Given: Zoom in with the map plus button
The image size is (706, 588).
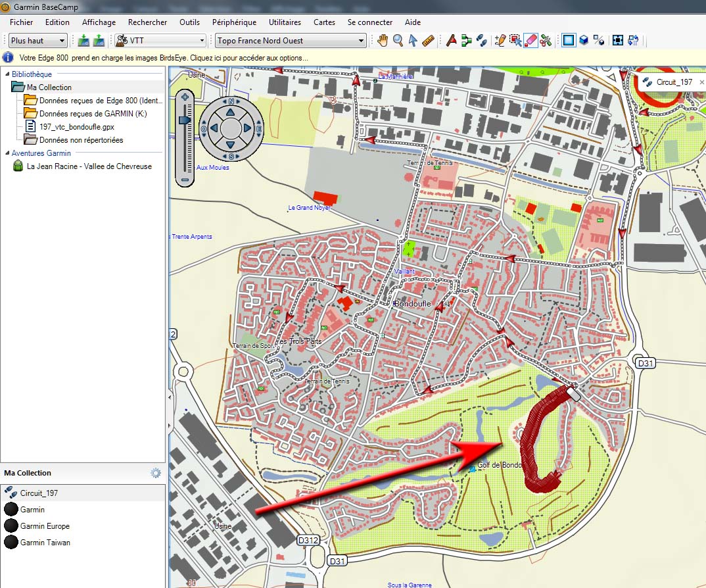Looking at the screenshot, I should [185, 97].
